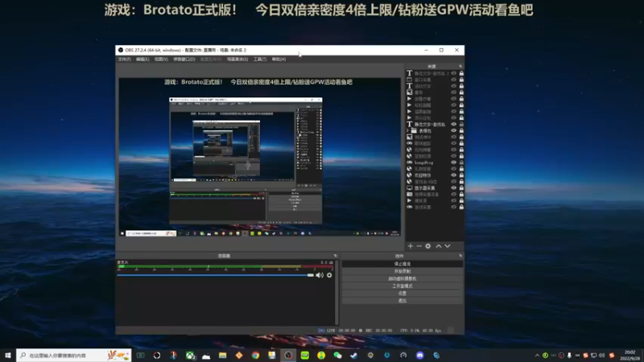
Task: Toggle lock on 静态文字-游戏名 2 source
Action: click(x=461, y=73)
